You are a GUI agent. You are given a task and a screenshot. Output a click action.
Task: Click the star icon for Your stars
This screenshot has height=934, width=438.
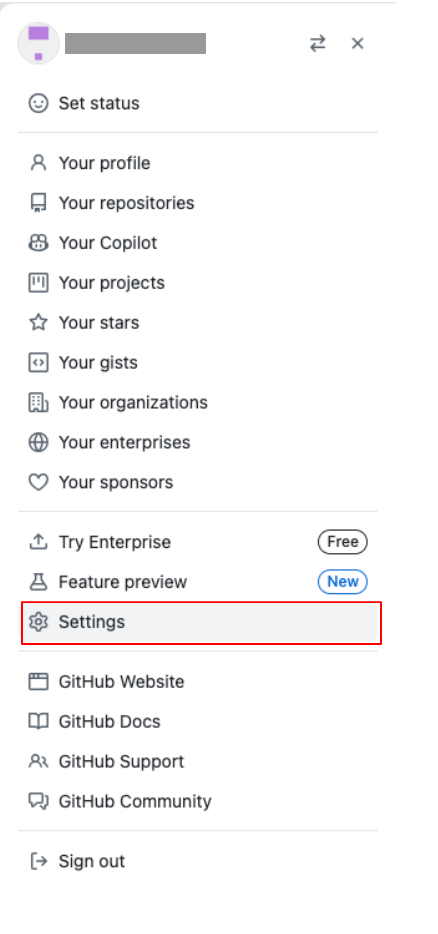pos(38,322)
